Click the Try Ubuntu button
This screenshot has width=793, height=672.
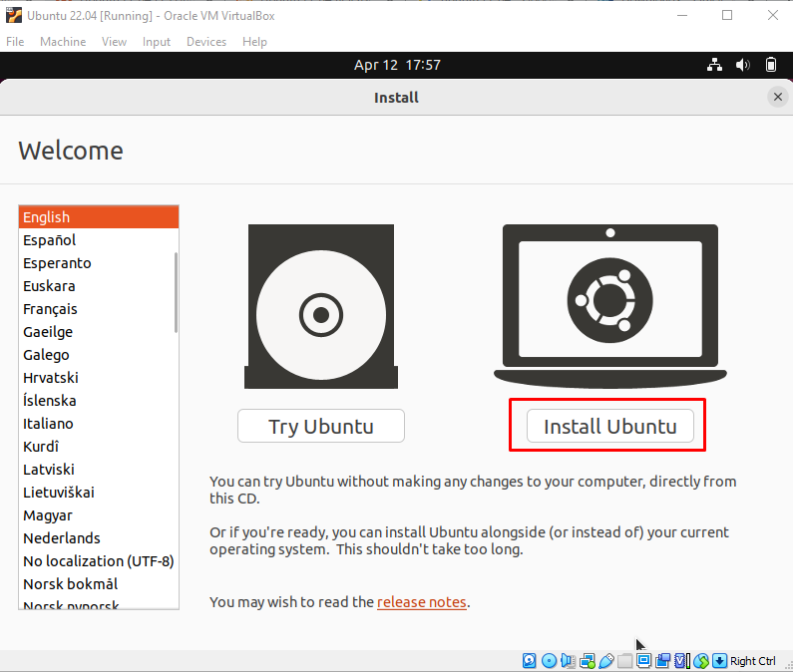point(321,426)
